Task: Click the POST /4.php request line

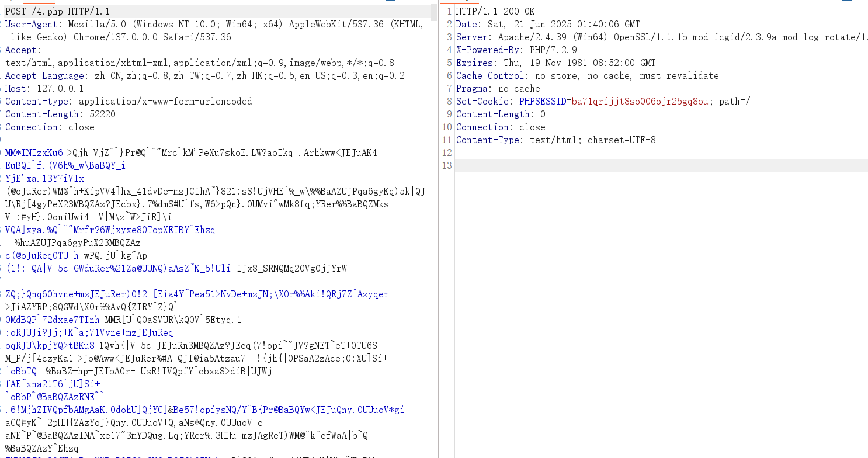Action: (57, 12)
